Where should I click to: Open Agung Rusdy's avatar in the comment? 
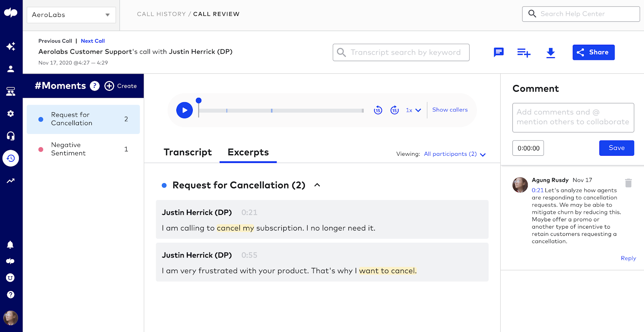point(520,185)
